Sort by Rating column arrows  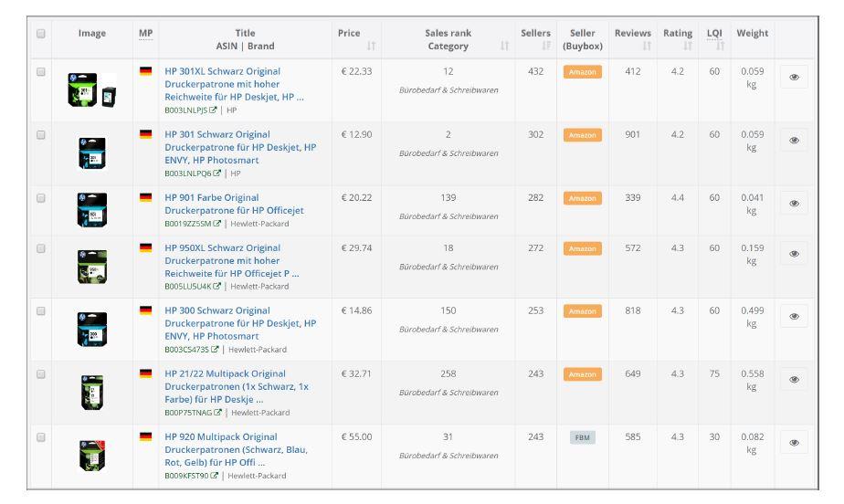coord(688,46)
